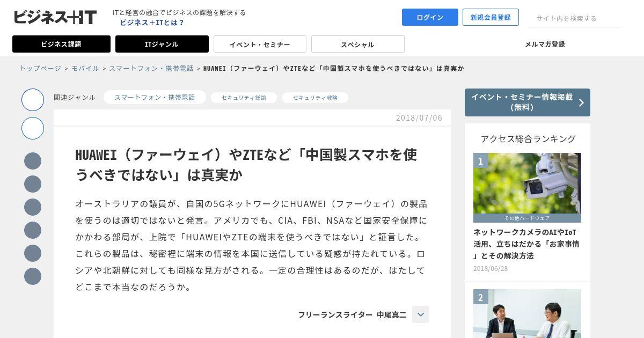Select the スマートフォン・携帯電話 genre tag
644x338 pixels.
click(x=155, y=97)
